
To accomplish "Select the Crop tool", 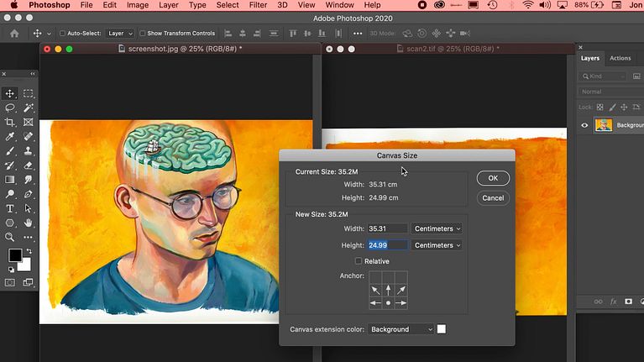I will (x=10, y=123).
